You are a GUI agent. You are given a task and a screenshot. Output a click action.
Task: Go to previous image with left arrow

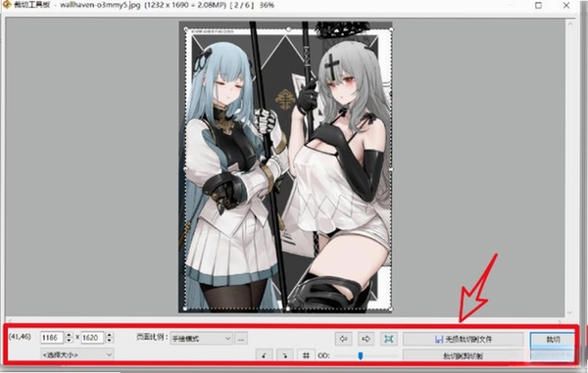click(x=343, y=339)
